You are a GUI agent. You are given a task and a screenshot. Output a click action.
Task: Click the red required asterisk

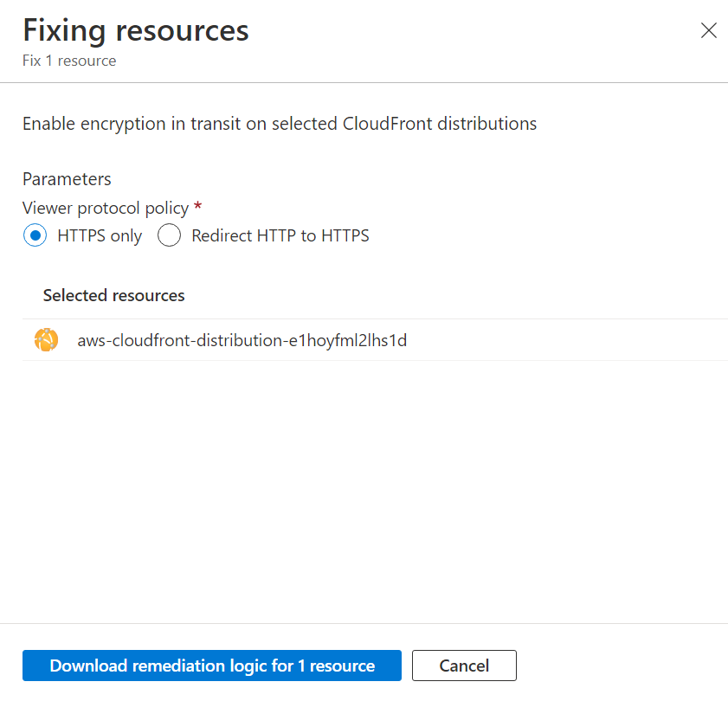[198, 207]
